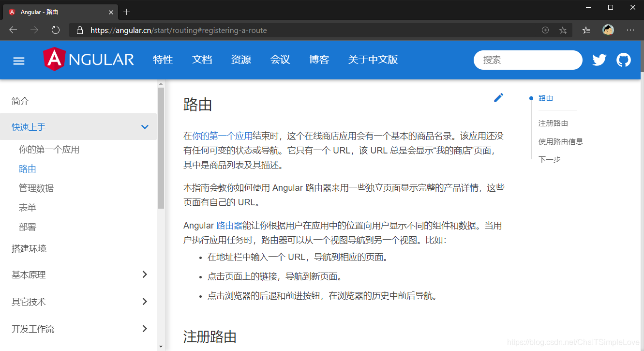Click the install app plus icon in the address bar
Image resolution: width=644 pixels, height=351 pixels.
545,30
